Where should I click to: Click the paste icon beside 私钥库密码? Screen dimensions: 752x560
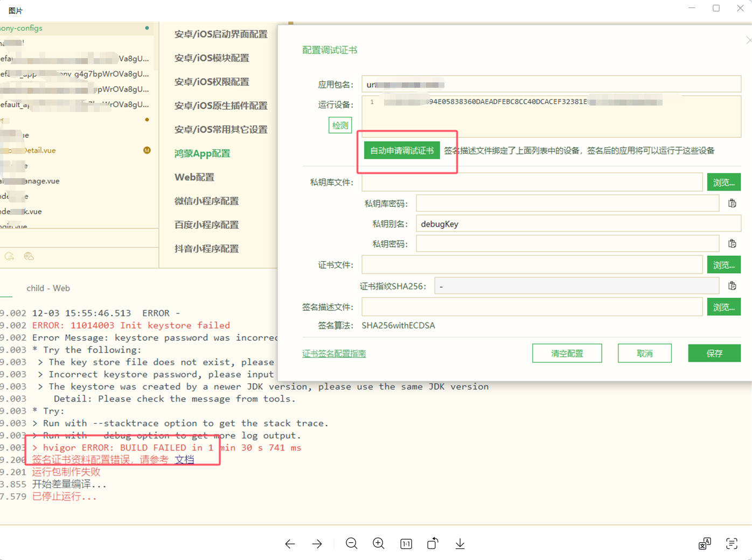click(732, 204)
